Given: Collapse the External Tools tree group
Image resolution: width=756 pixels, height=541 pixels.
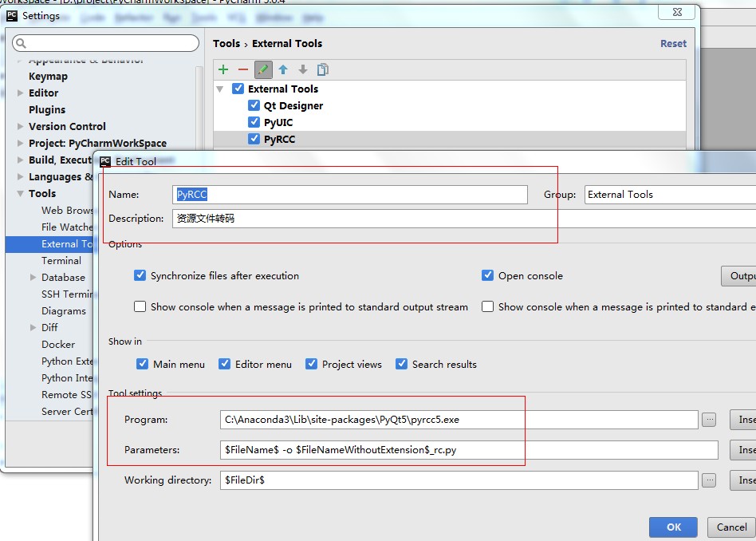Looking at the screenshot, I should [220, 89].
